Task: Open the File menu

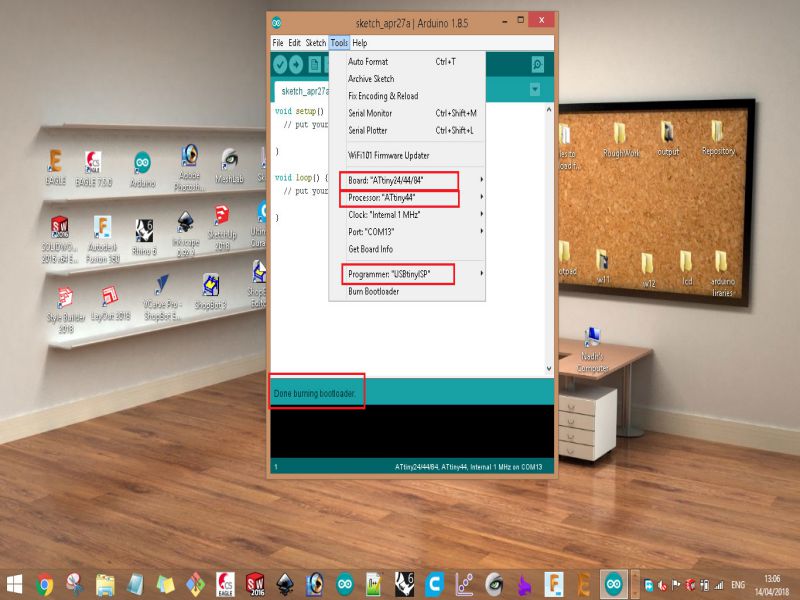Action: coord(278,43)
